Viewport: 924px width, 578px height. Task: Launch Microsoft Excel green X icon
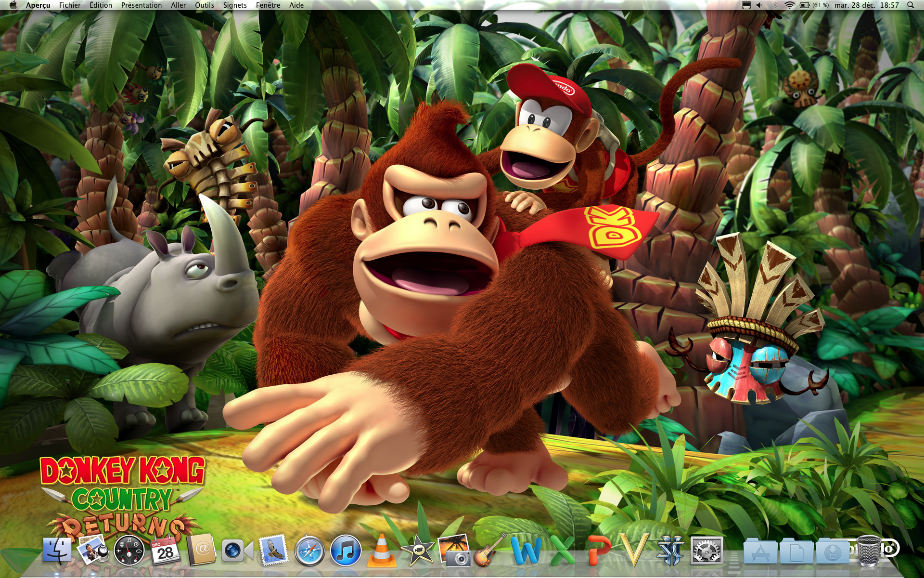(x=562, y=551)
